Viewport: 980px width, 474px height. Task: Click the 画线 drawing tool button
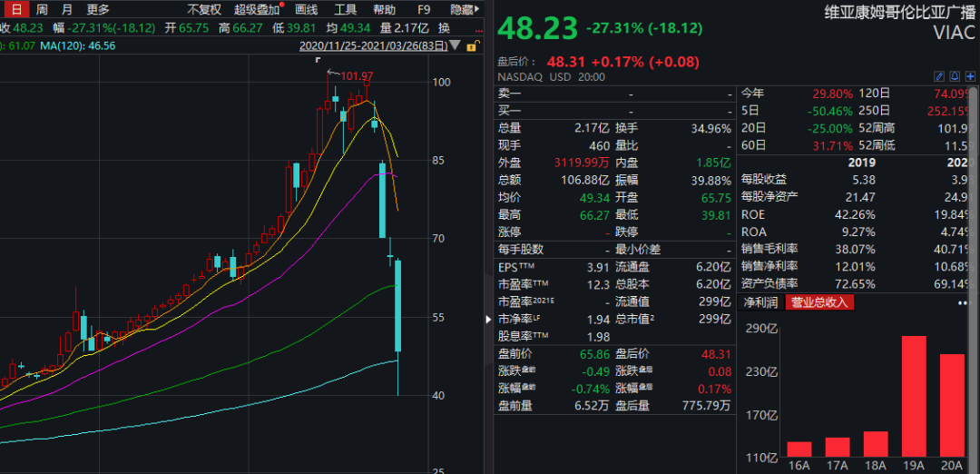[x=307, y=10]
